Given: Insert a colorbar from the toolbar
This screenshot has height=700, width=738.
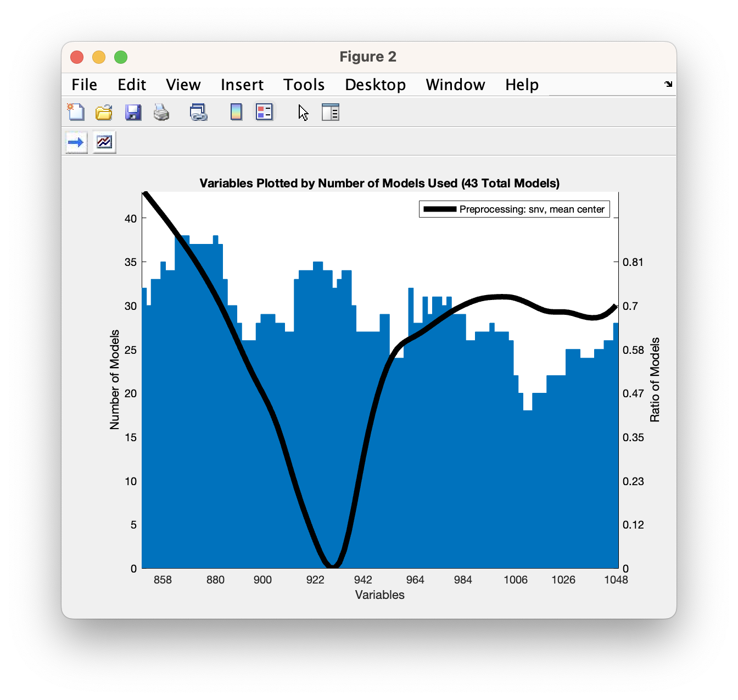Looking at the screenshot, I should click(236, 112).
